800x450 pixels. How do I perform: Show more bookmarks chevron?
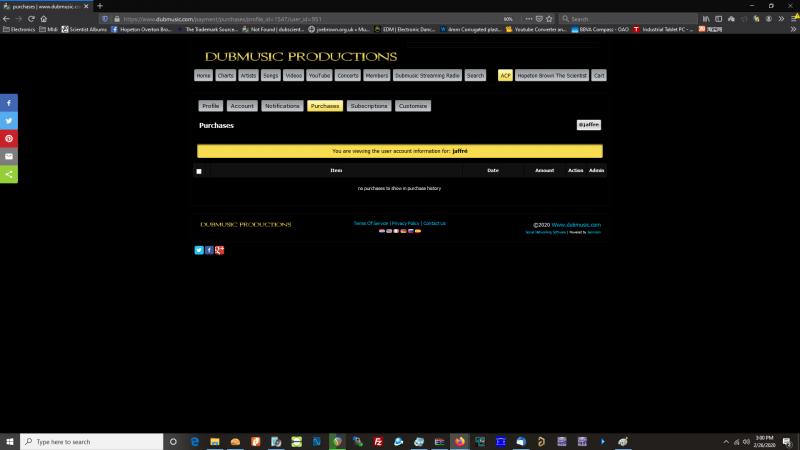click(x=793, y=30)
